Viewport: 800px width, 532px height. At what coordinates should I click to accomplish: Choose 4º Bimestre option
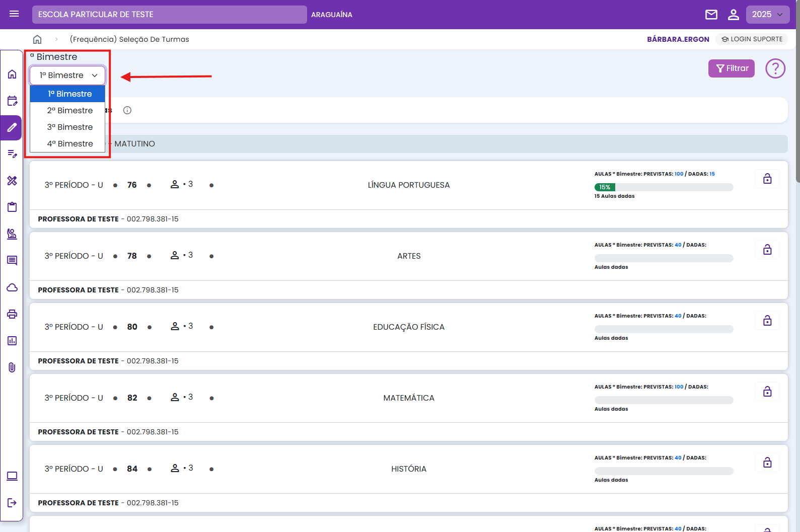pyautogui.click(x=70, y=143)
